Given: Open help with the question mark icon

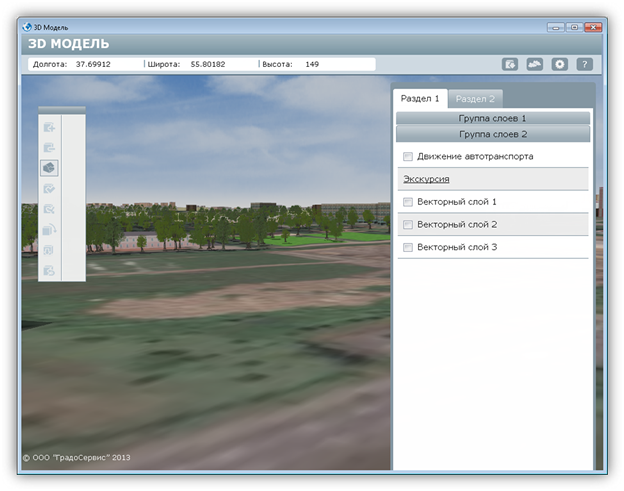Looking at the screenshot, I should [585, 64].
